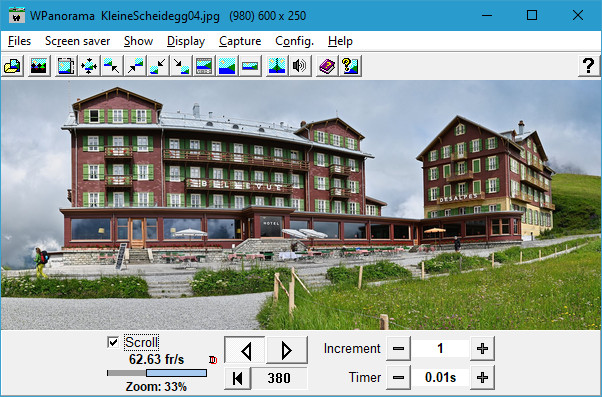Viewport: 602px width, 397px height.
Task: Click the zoom slider bar
Action: pyautogui.click(x=157, y=373)
